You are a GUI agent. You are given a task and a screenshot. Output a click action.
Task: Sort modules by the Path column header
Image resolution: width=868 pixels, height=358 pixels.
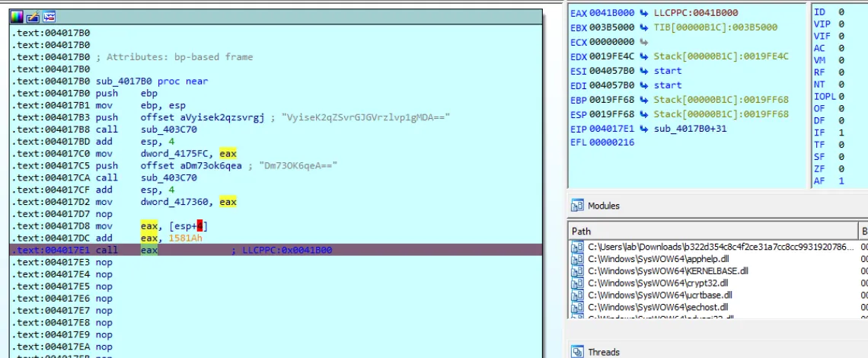point(712,231)
